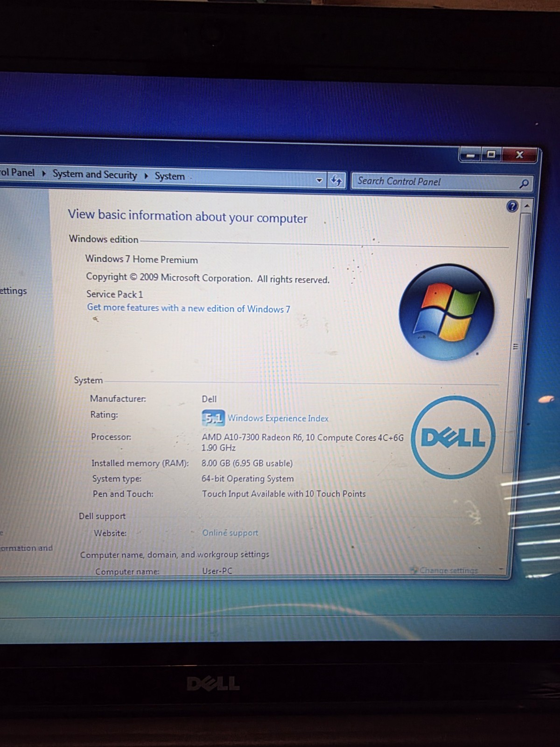Image resolution: width=560 pixels, height=747 pixels.
Task: Select 'Touch Input Available with 10 Touch Points'
Action: 284,493
